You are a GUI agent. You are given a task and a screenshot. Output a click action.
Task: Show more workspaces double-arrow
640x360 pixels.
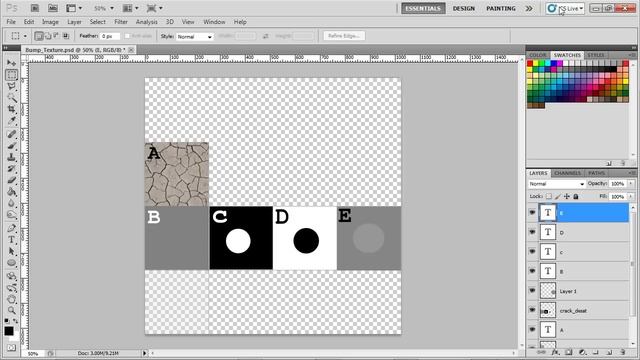pos(529,8)
